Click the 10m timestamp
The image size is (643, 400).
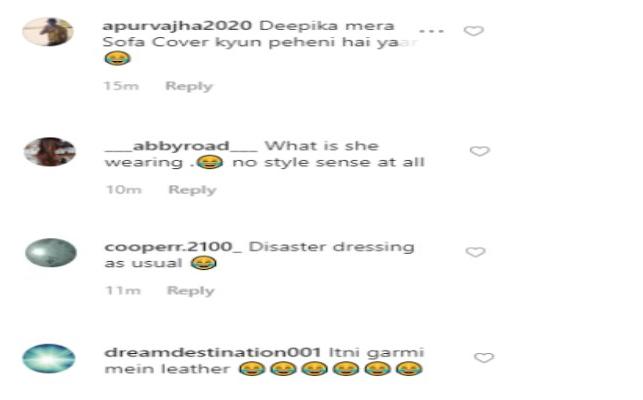pyautogui.click(x=124, y=190)
